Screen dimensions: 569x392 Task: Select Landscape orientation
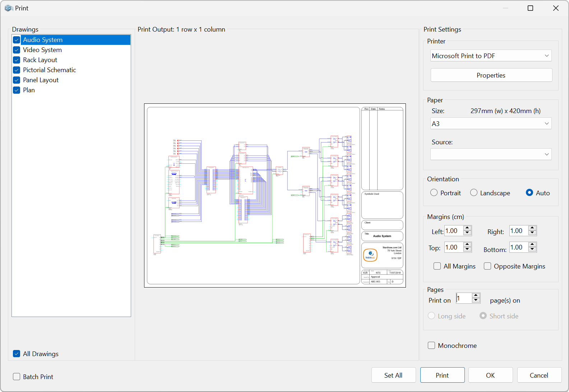coord(474,193)
